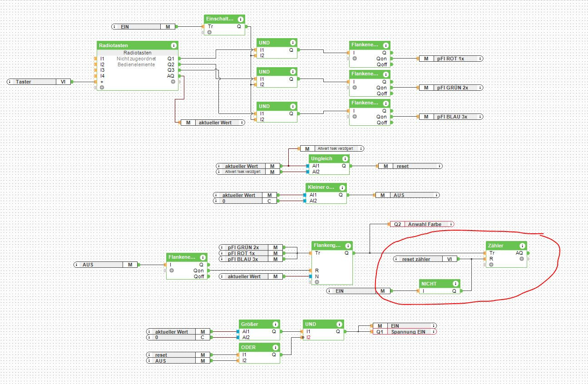Click info icon on the Kleiner o... block
The width and height of the screenshot is (588, 384).
tap(342, 188)
